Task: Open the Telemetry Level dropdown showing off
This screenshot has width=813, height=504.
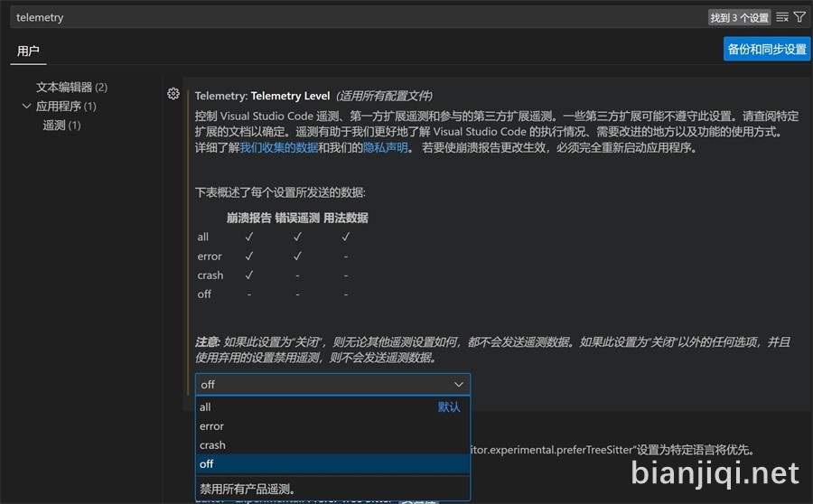Action: tap(332, 384)
